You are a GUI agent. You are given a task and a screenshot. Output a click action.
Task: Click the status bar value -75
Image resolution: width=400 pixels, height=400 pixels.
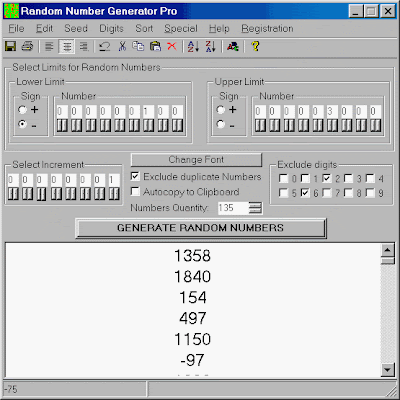tap(11, 389)
